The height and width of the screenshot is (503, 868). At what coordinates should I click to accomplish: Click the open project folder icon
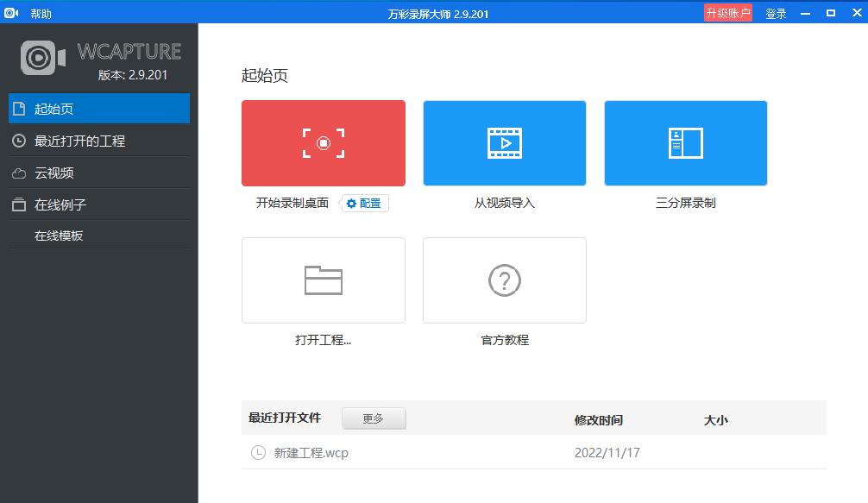(323, 280)
